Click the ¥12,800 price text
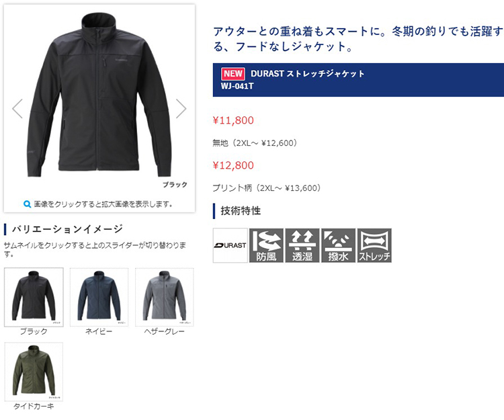 pyautogui.click(x=233, y=165)
